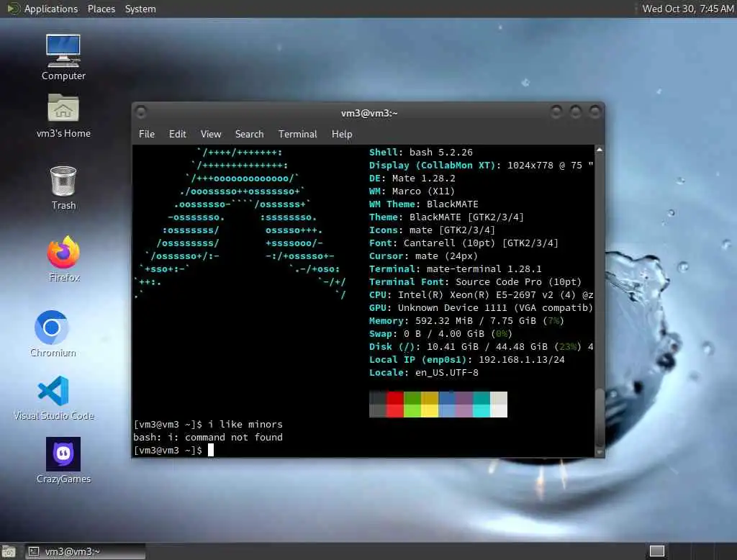
Task: Open the terminal Search menu
Action: point(249,134)
